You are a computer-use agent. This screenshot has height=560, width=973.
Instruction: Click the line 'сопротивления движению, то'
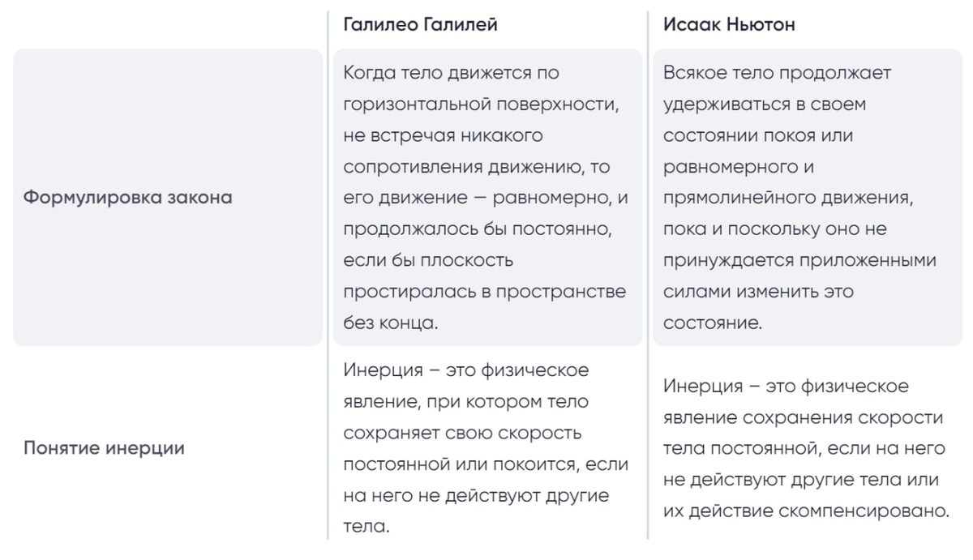point(477,167)
